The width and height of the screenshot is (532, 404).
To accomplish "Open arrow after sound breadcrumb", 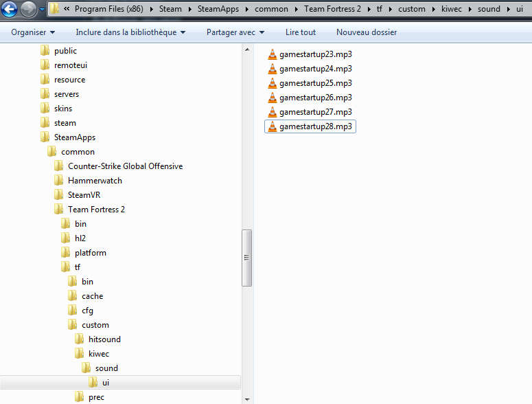I will (x=508, y=9).
